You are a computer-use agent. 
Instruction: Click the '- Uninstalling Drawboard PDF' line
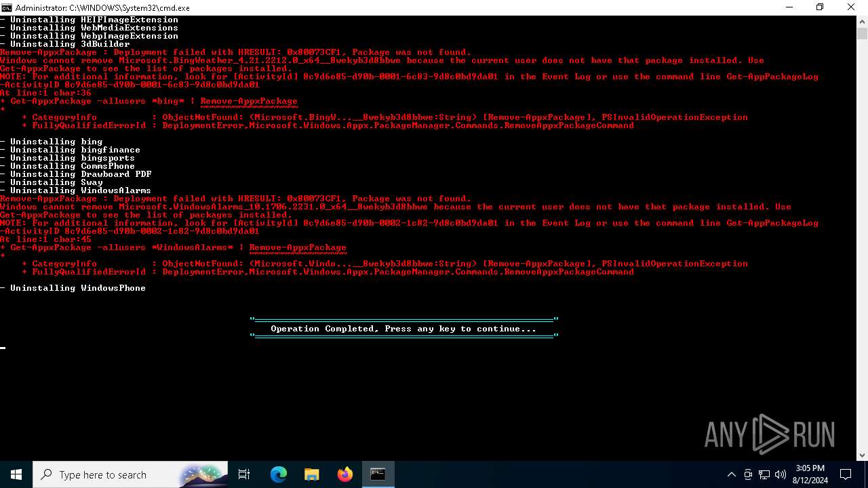75,174
